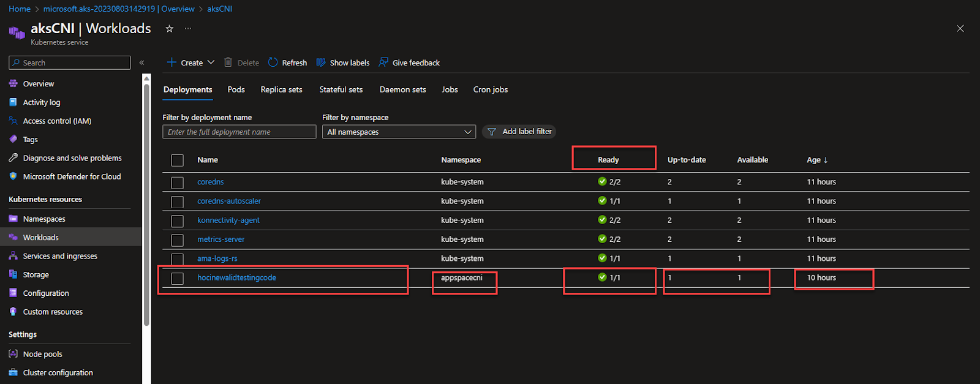Open aksCNI breadcrumb link
Image resolution: width=980 pixels, height=384 pixels.
[219, 9]
